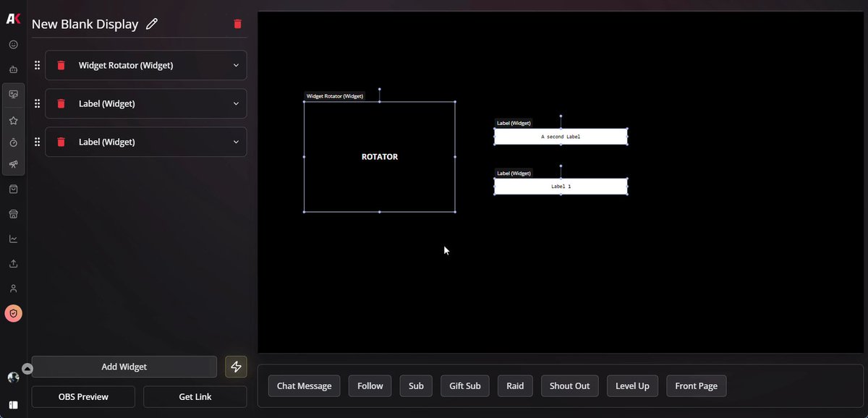Trigger the Sub test event
Image resolution: width=868 pixels, height=418 pixels.
416,385
